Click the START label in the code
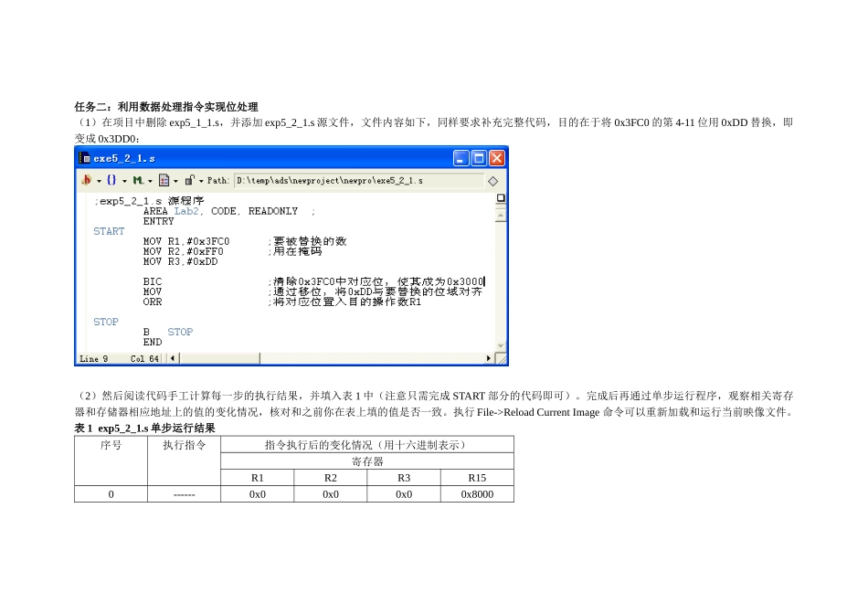The width and height of the screenshot is (868, 614). [109, 231]
